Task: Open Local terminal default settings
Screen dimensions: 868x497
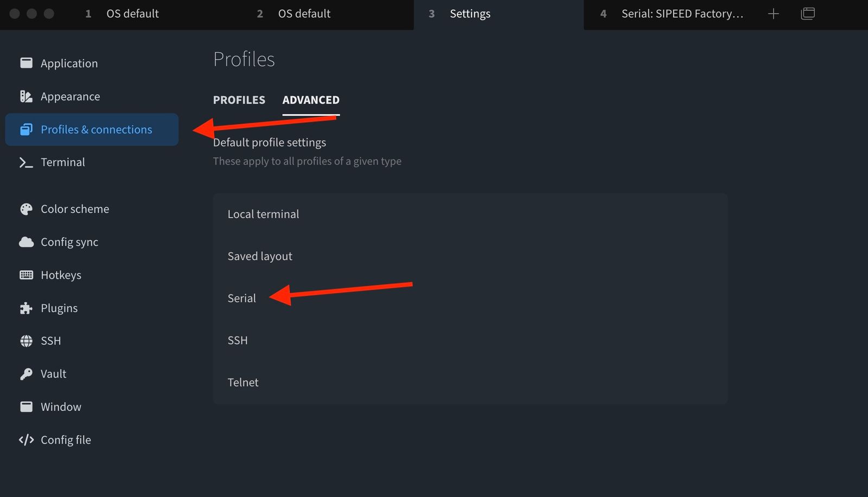Action: pos(263,214)
